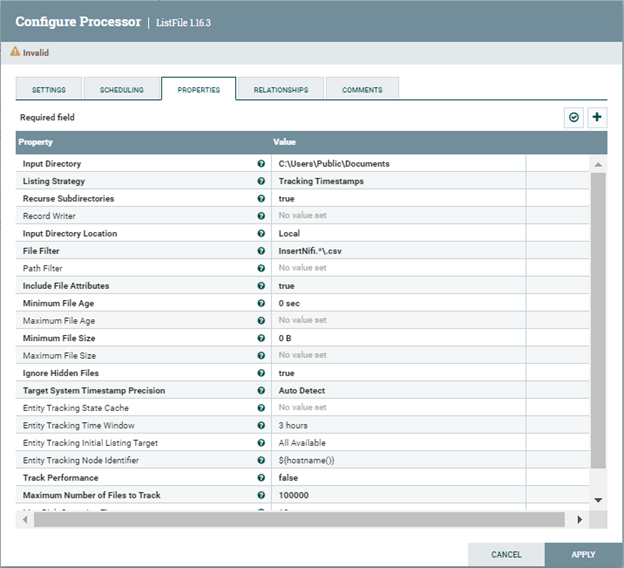Show help for Ignore Hidden Files

(261, 373)
